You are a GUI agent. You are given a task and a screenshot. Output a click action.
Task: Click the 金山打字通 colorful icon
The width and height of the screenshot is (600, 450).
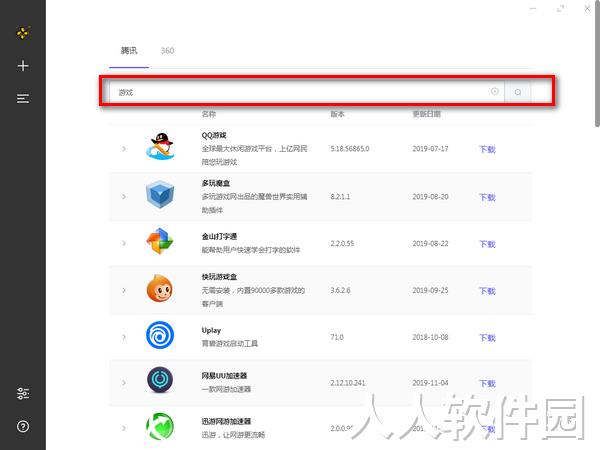(x=160, y=241)
